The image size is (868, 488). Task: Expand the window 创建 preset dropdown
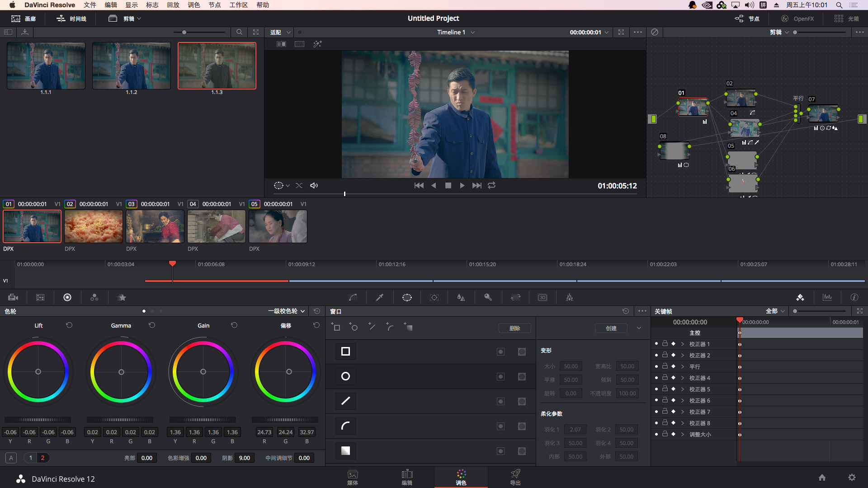point(639,328)
